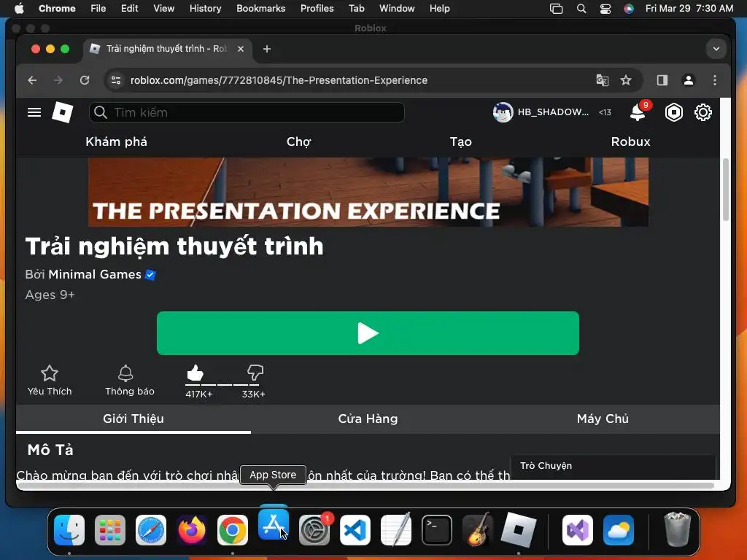Open Chrome profile account icon
The image size is (747, 560).
coord(689,80)
